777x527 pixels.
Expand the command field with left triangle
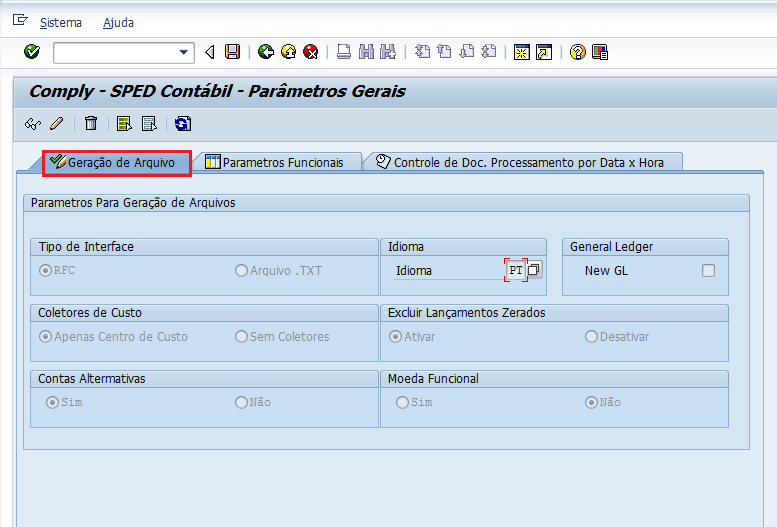coord(210,52)
